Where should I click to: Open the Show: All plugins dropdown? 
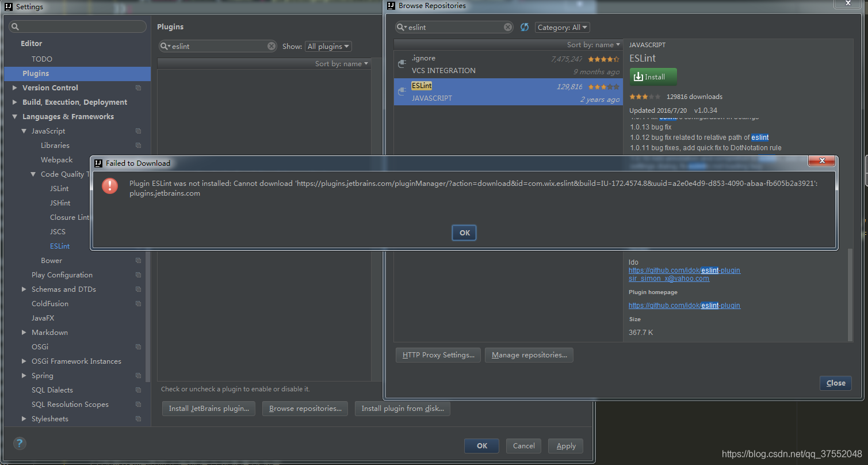(328, 46)
